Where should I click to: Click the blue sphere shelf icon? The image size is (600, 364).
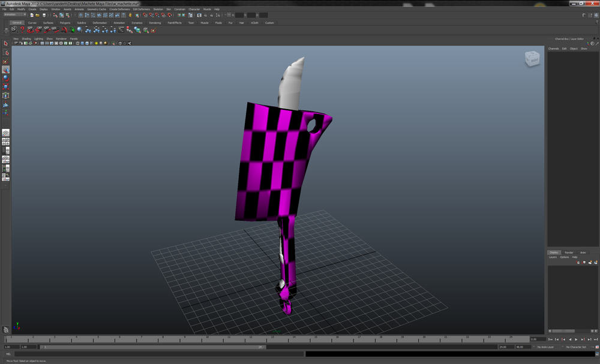coord(80,30)
